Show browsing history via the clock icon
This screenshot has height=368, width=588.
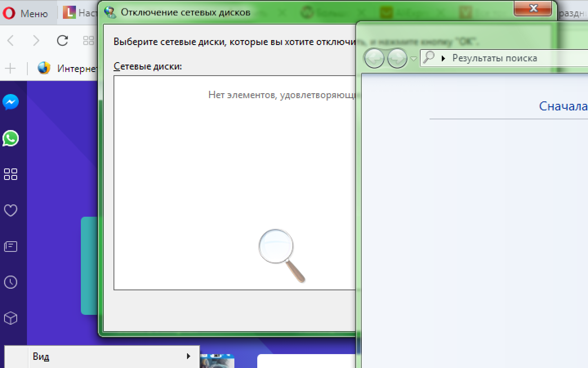pos(11,282)
